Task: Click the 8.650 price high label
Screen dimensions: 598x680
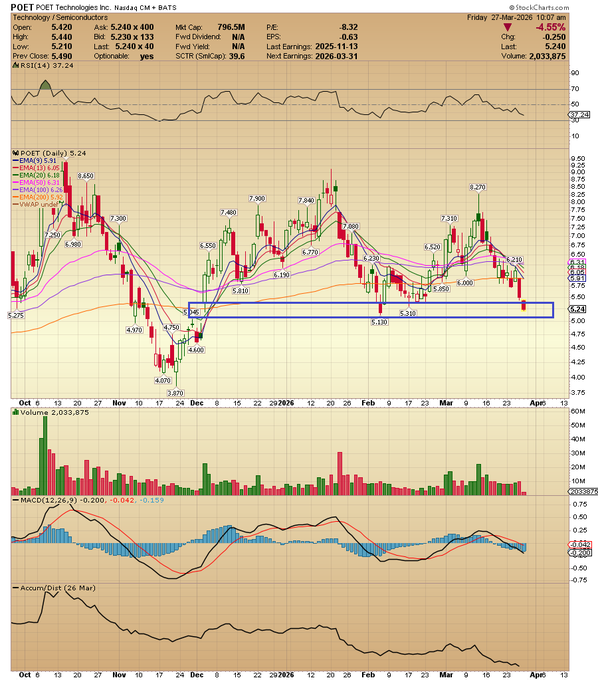Action: tap(85, 176)
